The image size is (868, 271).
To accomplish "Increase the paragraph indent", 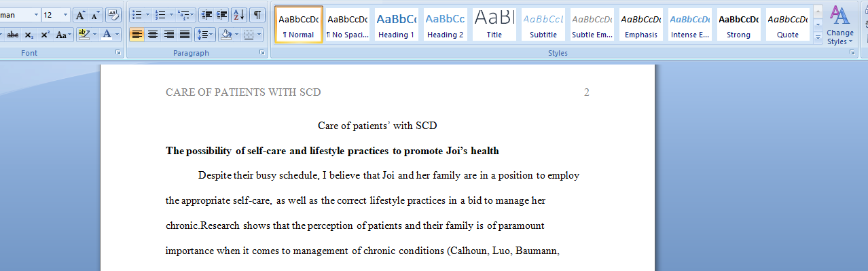I will point(222,14).
